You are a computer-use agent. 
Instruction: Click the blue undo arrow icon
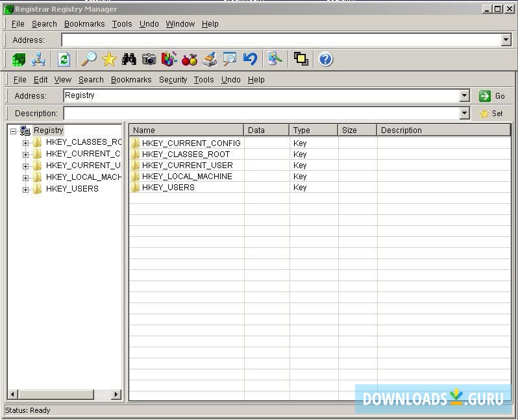coord(250,60)
